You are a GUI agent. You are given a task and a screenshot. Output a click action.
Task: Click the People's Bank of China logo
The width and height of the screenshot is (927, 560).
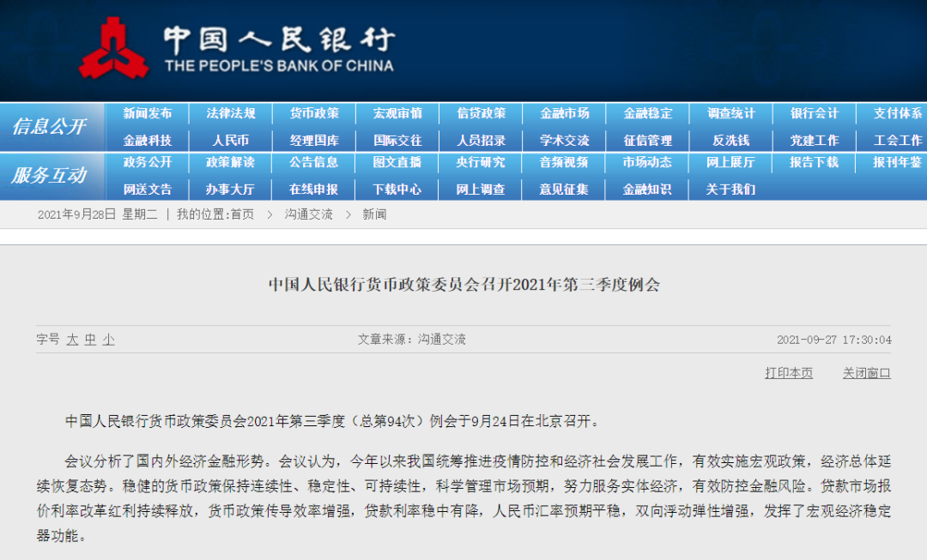(x=237, y=48)
